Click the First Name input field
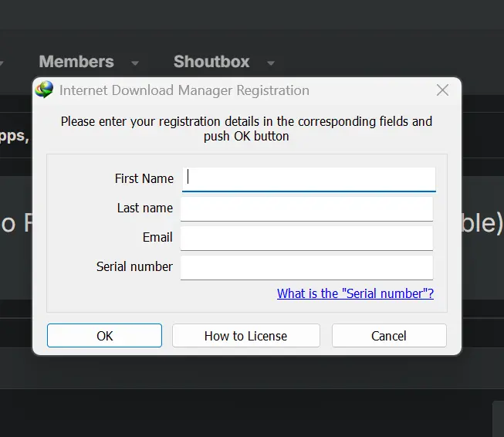This screenshot has height=437, width=504. pos(309,179)
